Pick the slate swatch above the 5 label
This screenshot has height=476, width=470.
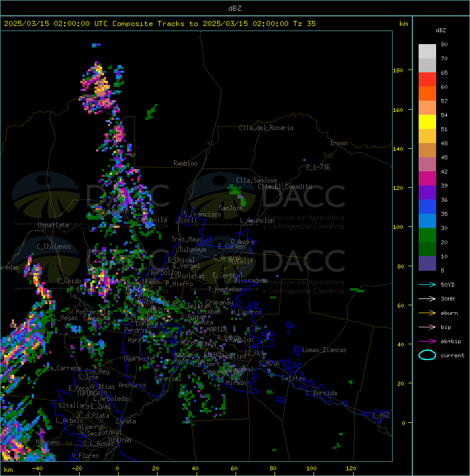pos(427,263)
